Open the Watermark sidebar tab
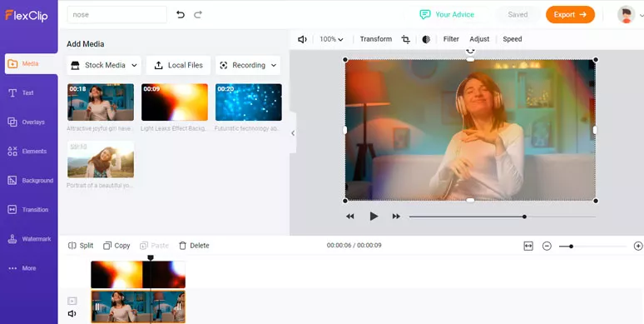This screenshot has height=324, width=644. tap(29, 239)
